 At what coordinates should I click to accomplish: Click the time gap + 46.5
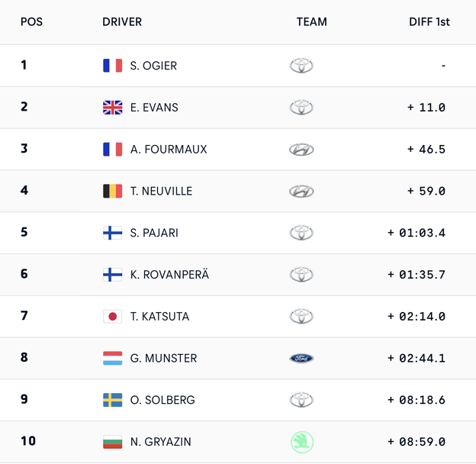[x=426, y=150]
